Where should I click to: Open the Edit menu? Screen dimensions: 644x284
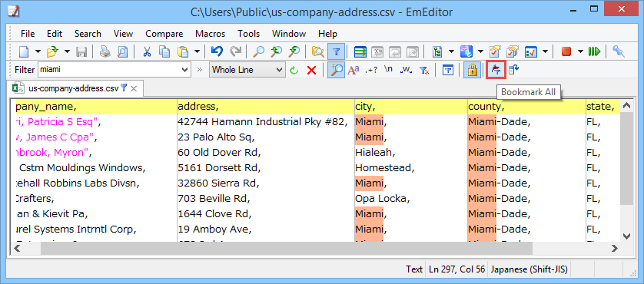coord(55,34)
